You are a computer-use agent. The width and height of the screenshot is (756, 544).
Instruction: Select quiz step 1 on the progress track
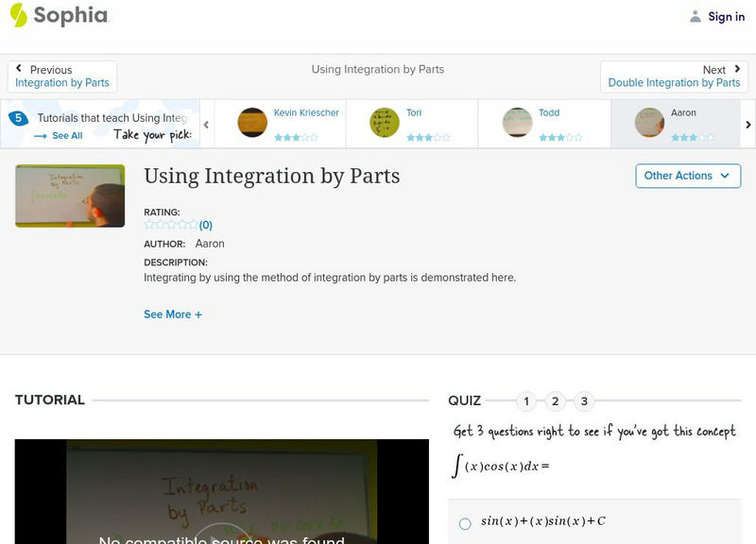click(525, 401)
